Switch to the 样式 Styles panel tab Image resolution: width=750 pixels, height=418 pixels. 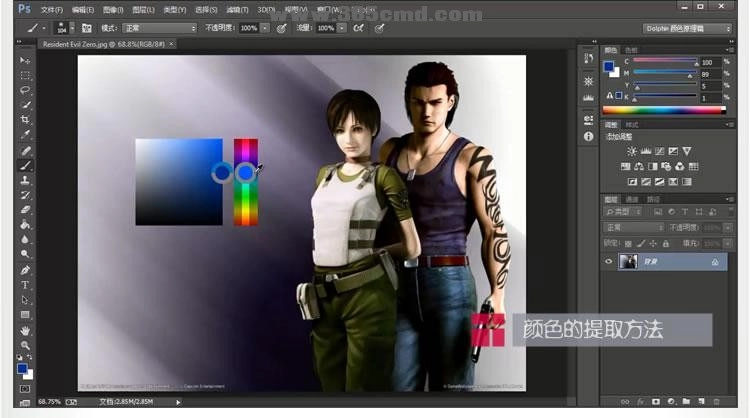coord(632,125)
